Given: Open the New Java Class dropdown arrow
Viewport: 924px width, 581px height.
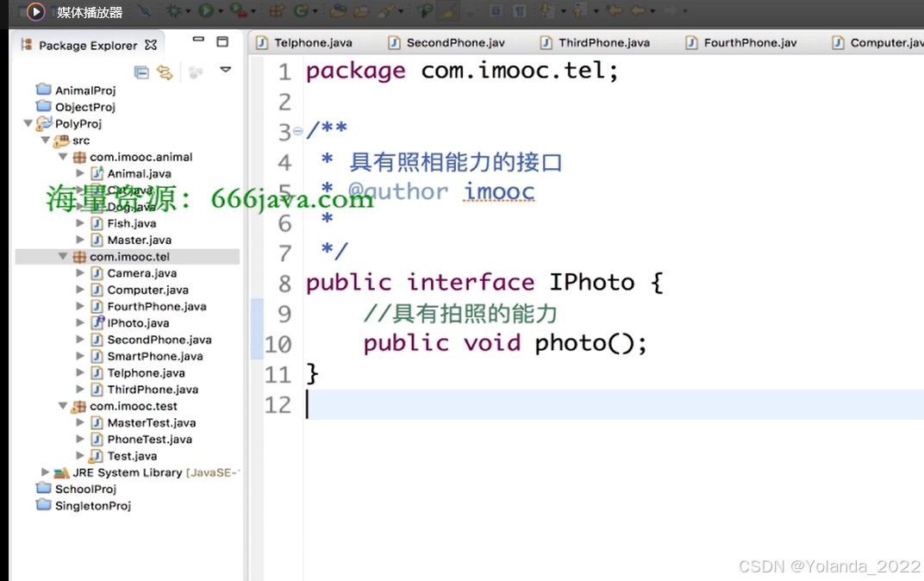Looking at the screenshot, I should (x=315, y=11).
